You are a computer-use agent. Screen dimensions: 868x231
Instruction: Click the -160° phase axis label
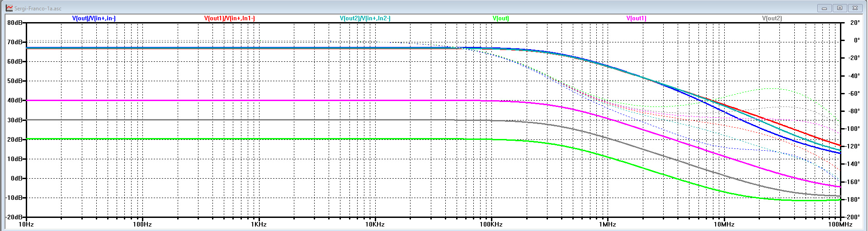853,182
